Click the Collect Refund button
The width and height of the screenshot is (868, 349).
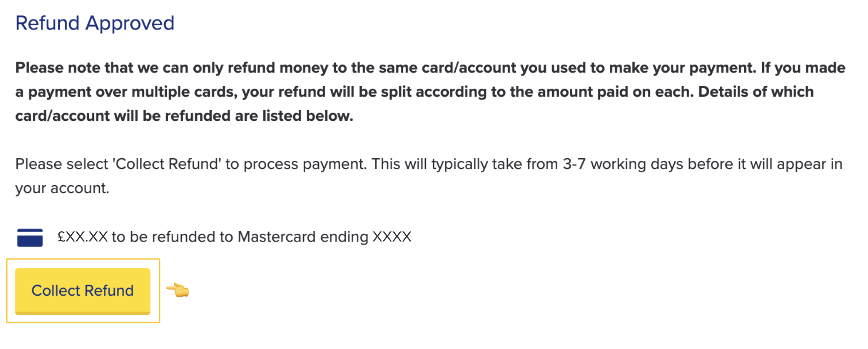[x=82, y=291]
